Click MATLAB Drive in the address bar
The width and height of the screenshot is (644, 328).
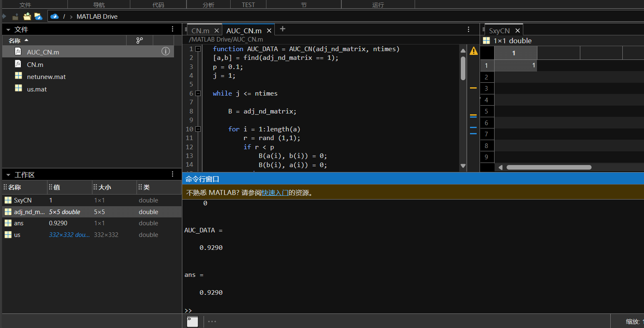(x=97, y=17)
